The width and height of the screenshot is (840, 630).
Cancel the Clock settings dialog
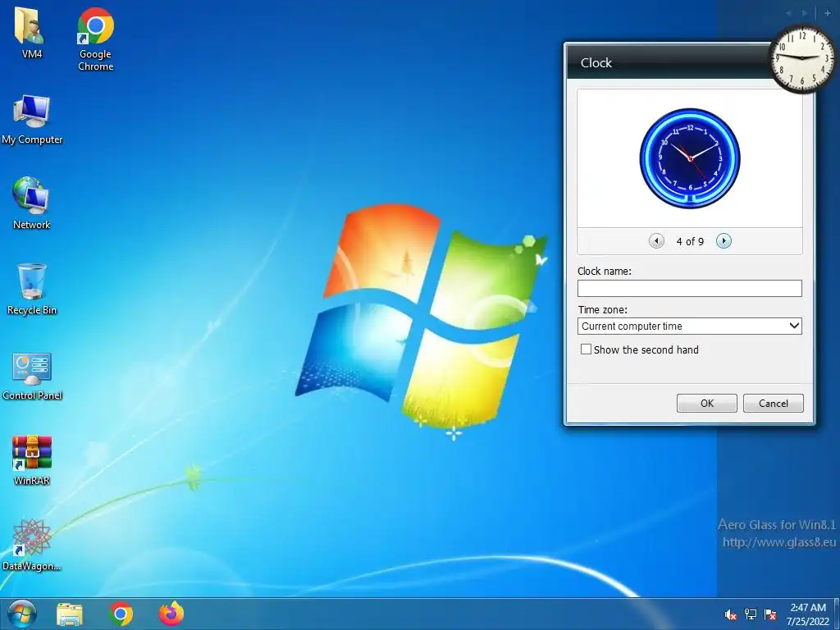coord(773,404)
